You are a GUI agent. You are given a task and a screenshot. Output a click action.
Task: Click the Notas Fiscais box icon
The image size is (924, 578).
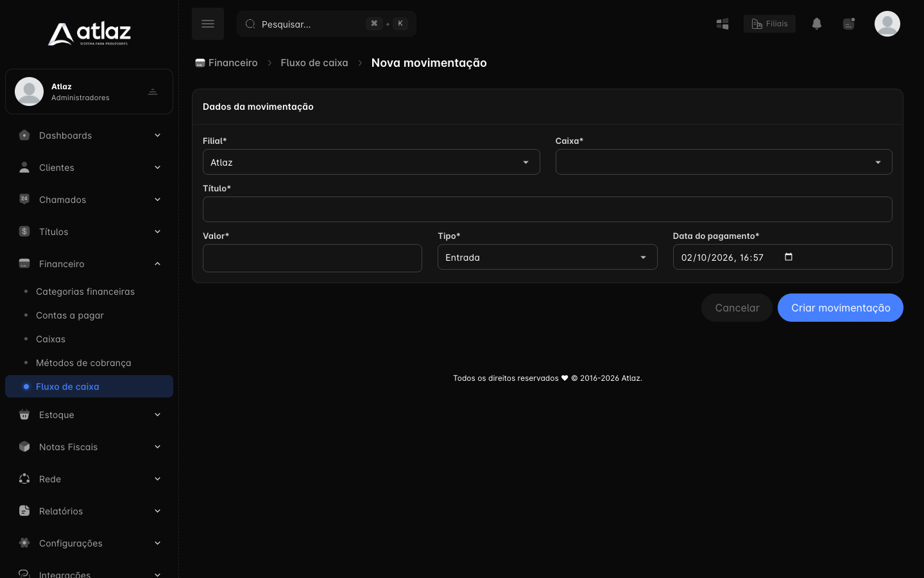(x=24, y=447)
